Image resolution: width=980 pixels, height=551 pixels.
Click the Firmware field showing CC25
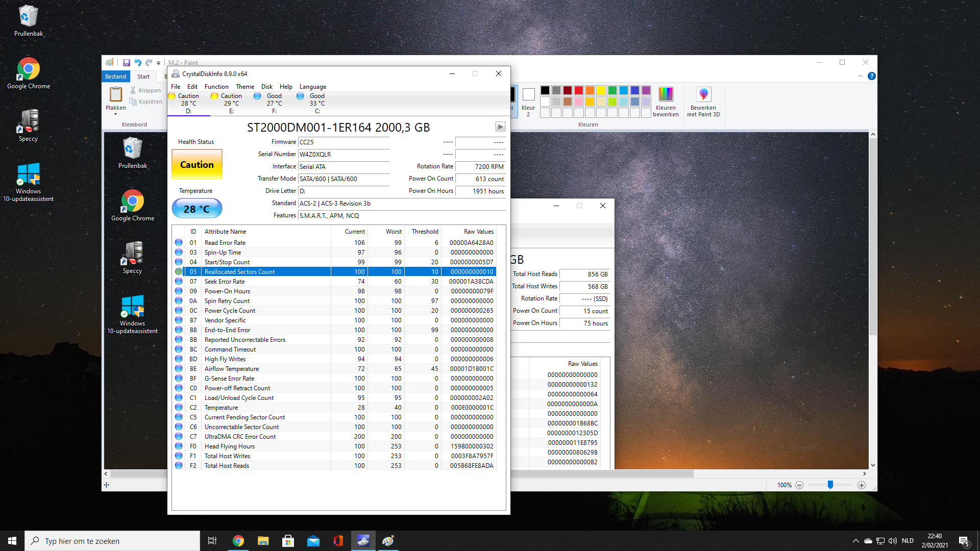(x=344, y=142)
